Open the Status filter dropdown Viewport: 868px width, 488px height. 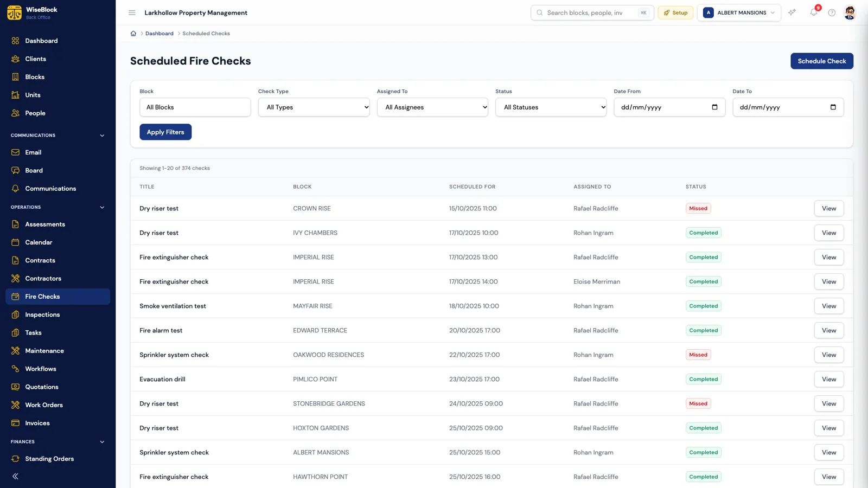coord(551,107)
